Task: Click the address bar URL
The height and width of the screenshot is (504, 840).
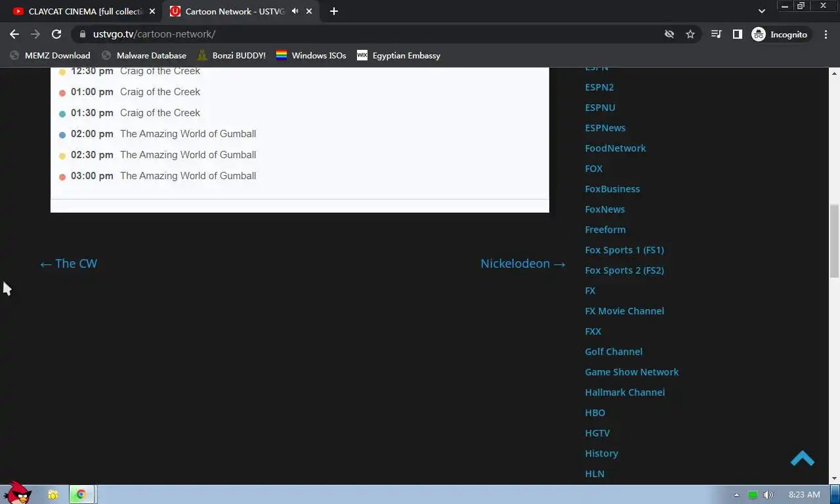Action: click(154, 34)
